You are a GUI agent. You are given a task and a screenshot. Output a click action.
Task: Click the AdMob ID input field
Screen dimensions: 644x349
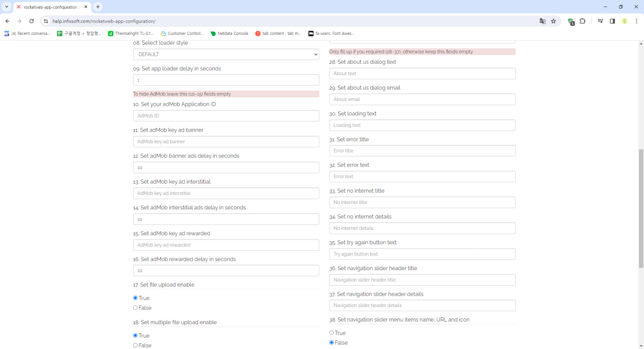pos(226,116)
